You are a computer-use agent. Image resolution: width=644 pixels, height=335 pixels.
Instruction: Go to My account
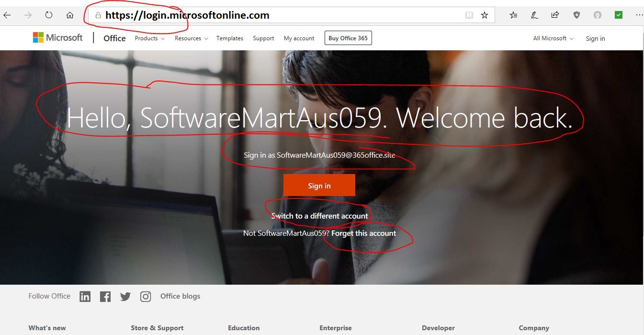299,38
